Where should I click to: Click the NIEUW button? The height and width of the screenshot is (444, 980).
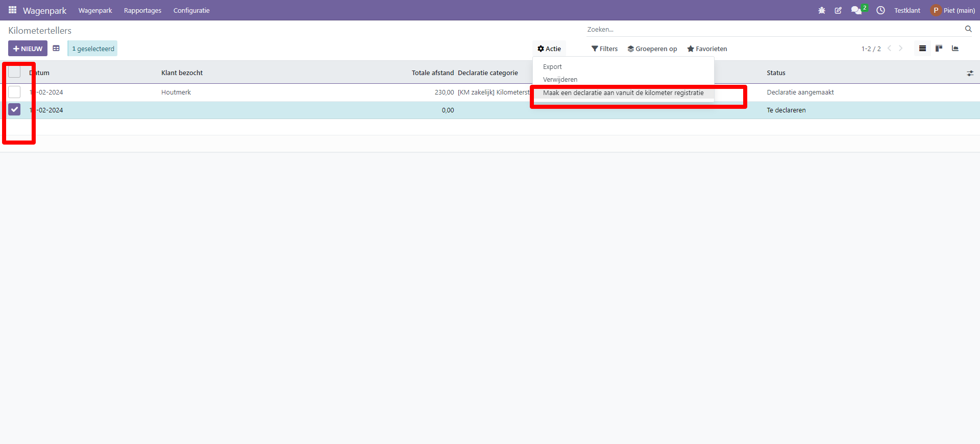[28, 49]
